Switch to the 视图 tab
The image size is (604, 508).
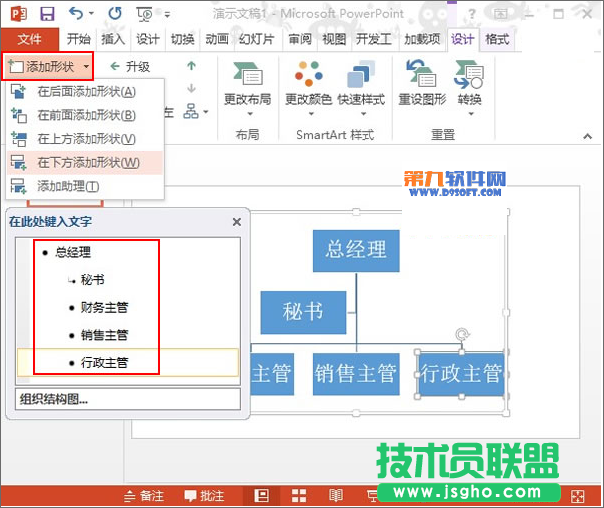[334, 39]
